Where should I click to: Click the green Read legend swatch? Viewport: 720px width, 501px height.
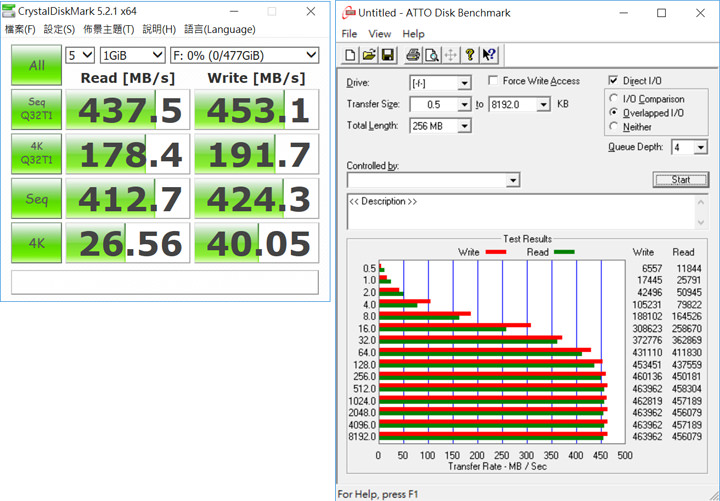point(564,252)
